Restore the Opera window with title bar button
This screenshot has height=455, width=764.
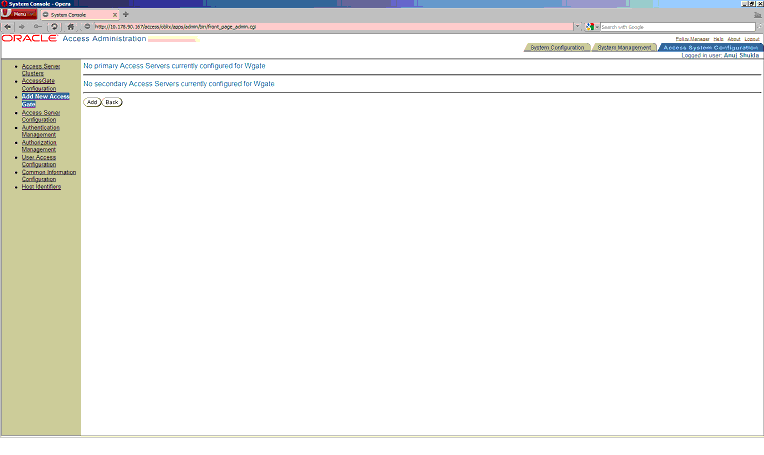(752, 3)
